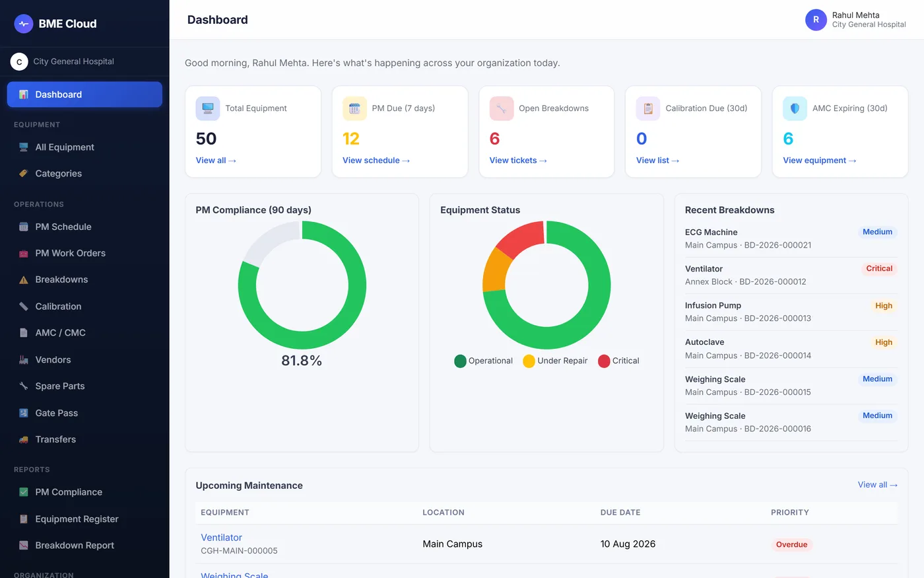Viewport: 924px width, 578px height.
Task: Click the Open Breakdowns card wrench icon
Action: [502, 108]
